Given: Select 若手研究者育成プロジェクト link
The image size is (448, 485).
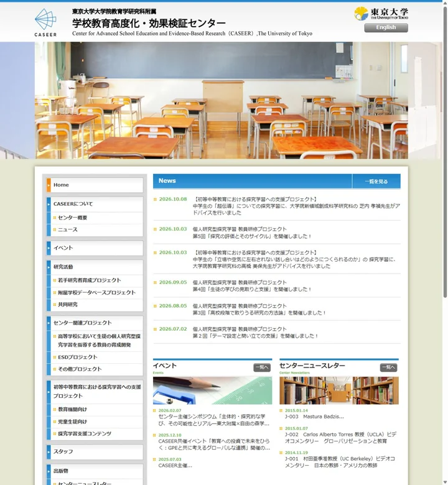Looking at the screenshot, I should click(89, 280).
